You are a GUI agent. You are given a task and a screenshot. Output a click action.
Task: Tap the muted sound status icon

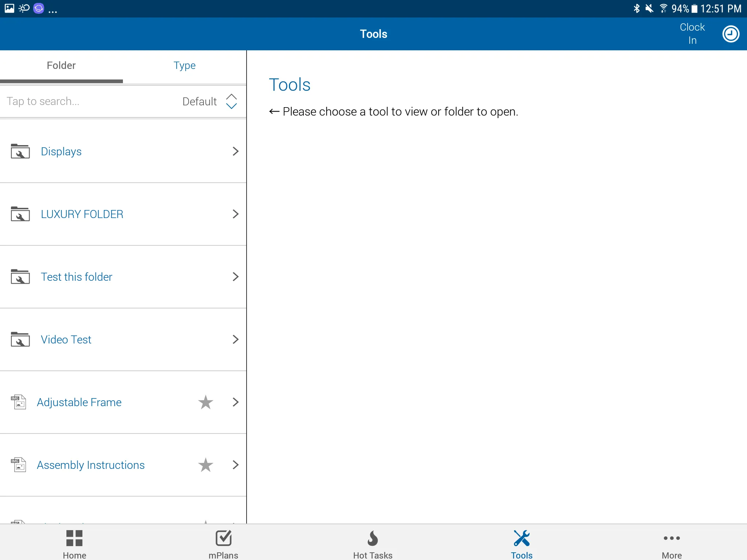pyautogui.click(x=649, y=8)
